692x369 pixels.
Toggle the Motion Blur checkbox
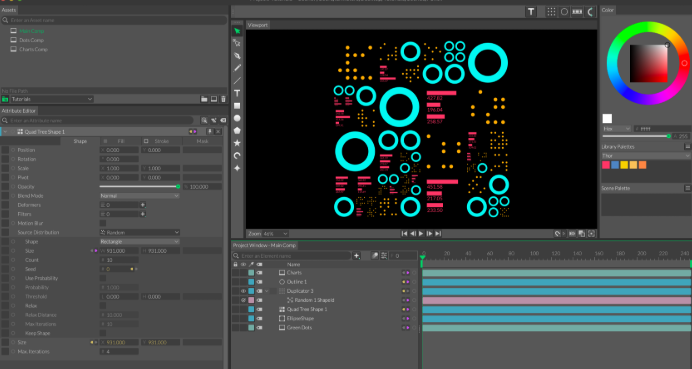(x=103, y=223)
